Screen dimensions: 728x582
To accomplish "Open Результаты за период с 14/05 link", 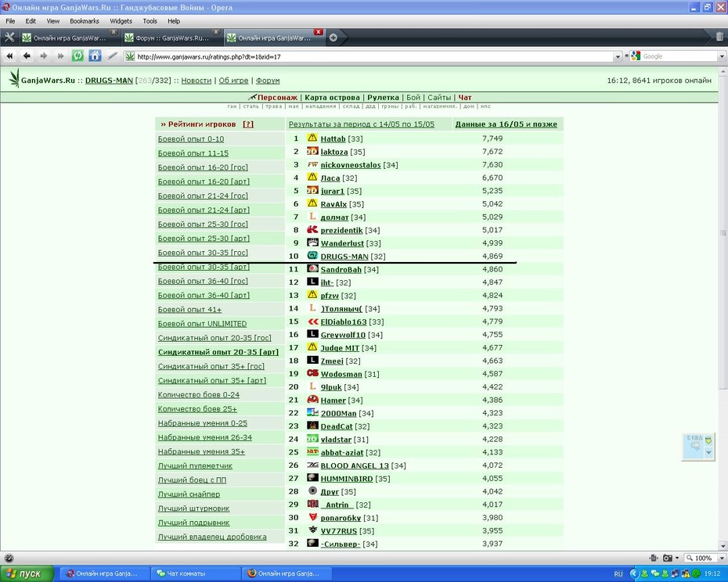I will pos(362,124).
